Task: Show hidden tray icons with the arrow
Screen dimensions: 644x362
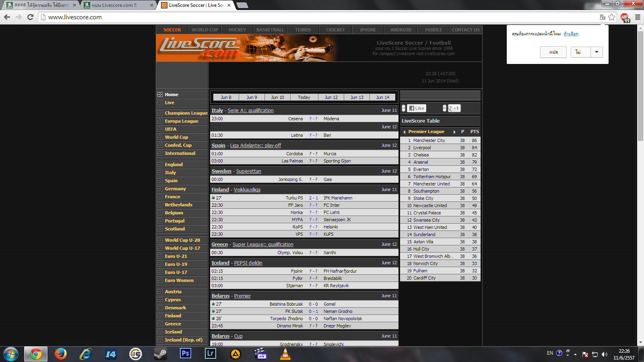Action: 576,354
